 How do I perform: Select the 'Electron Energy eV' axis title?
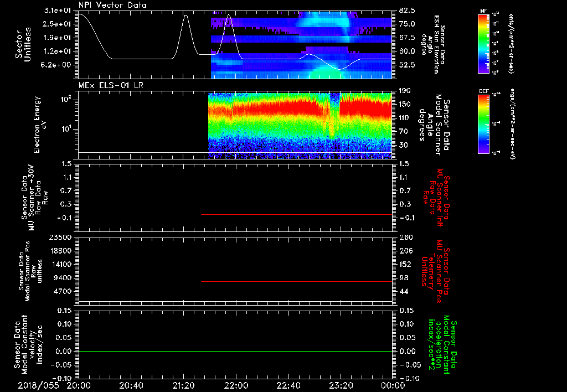[x=40, y=125]
